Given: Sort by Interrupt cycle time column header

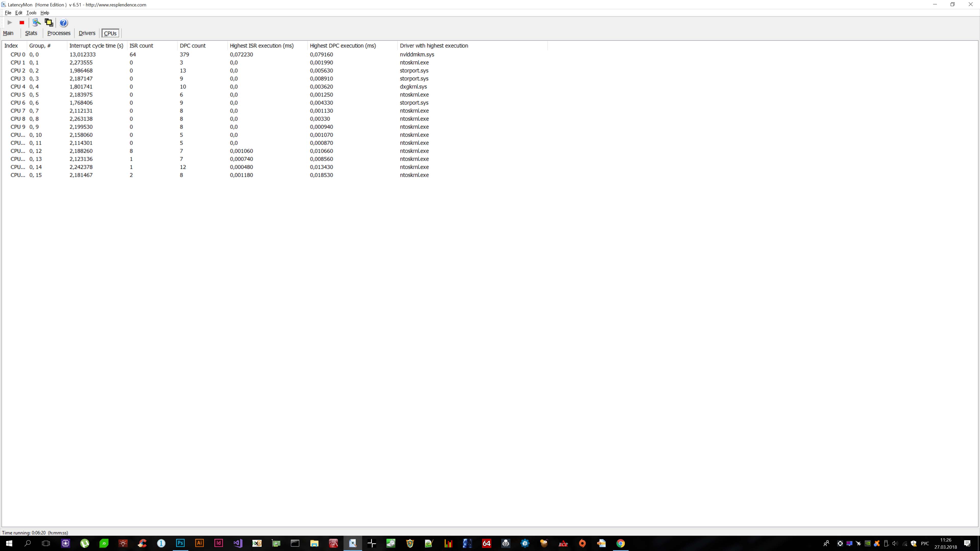Looking at the screenshot, I should coord(96,46).
